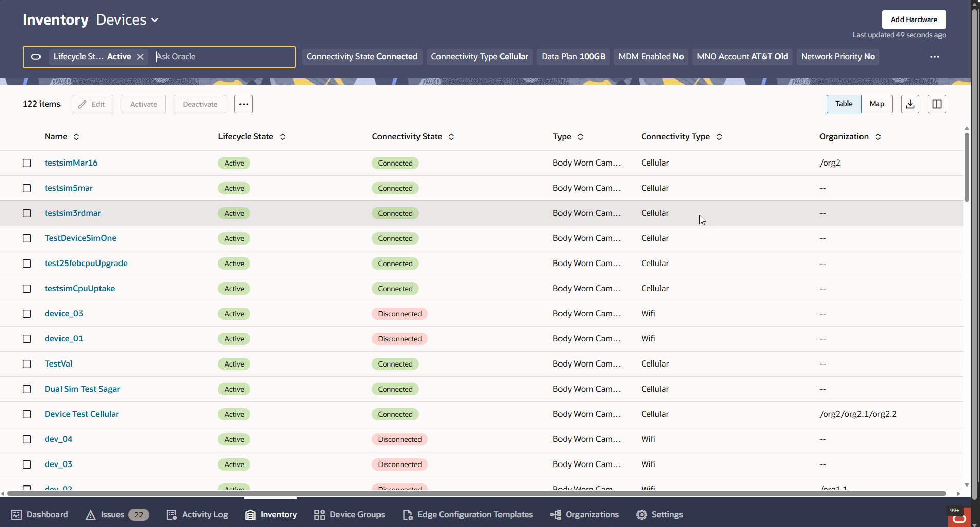Select the testsim5mar row checkbox

tap(27, 188)
